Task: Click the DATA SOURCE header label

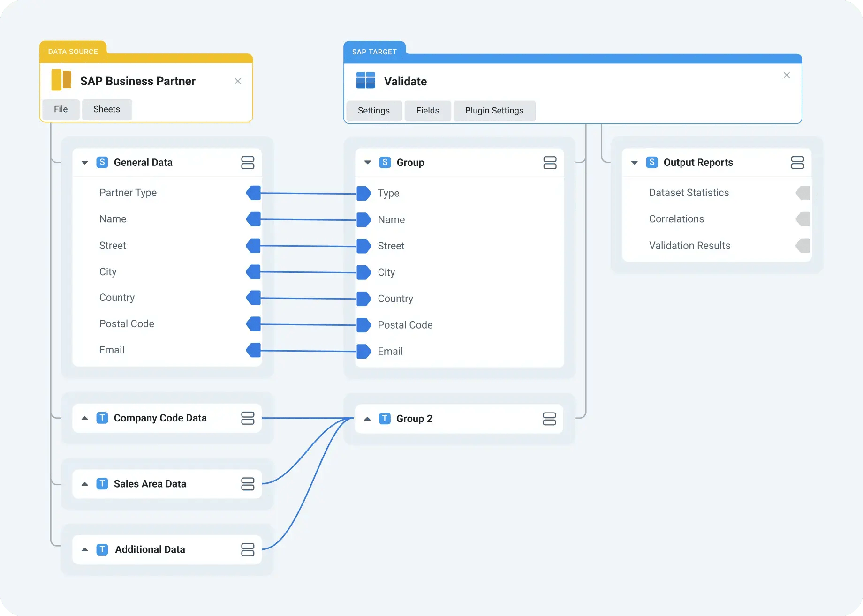Action: point(73,52)
